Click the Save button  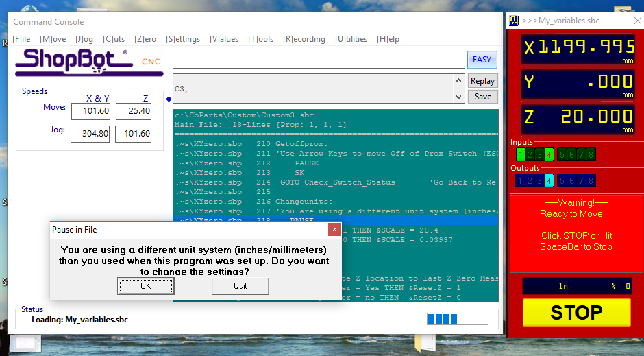(482, 97)
